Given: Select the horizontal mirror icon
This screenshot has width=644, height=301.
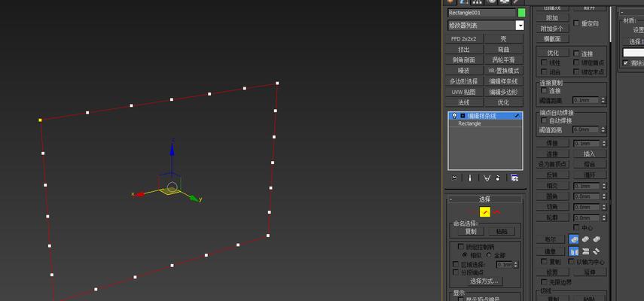Looking at the screenshot, I should pyautogui.click(x=574, y=251).
